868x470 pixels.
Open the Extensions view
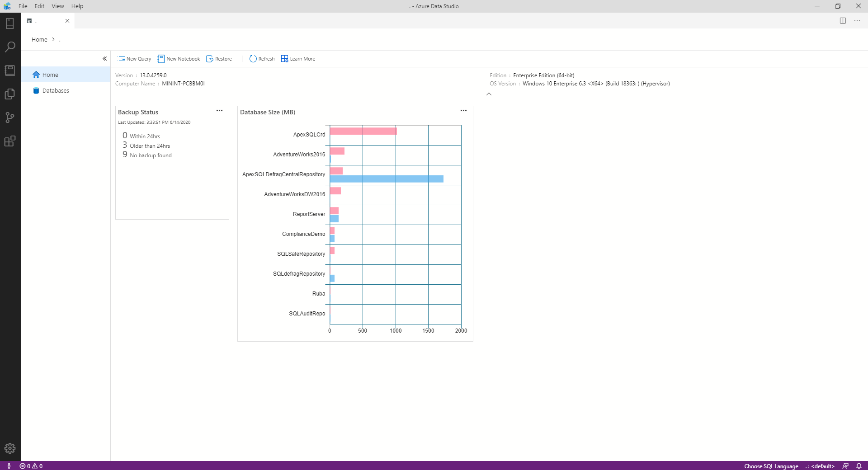click(10, 141)
